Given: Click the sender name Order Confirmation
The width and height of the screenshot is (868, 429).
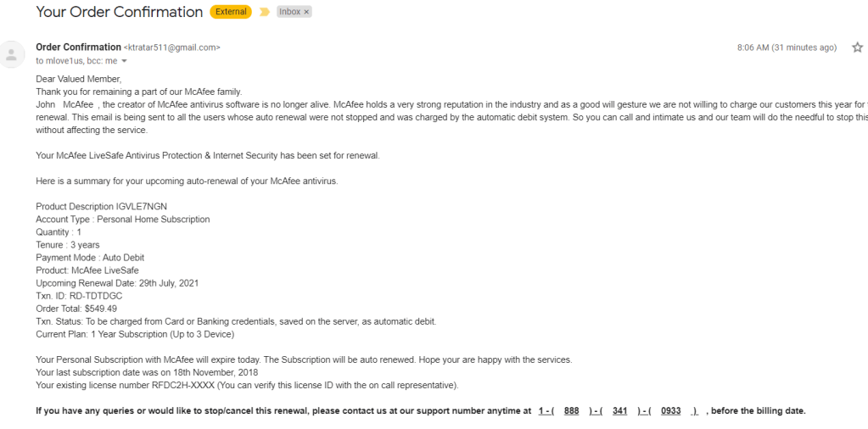Looking at the screenshot, I should click(78, 47).
